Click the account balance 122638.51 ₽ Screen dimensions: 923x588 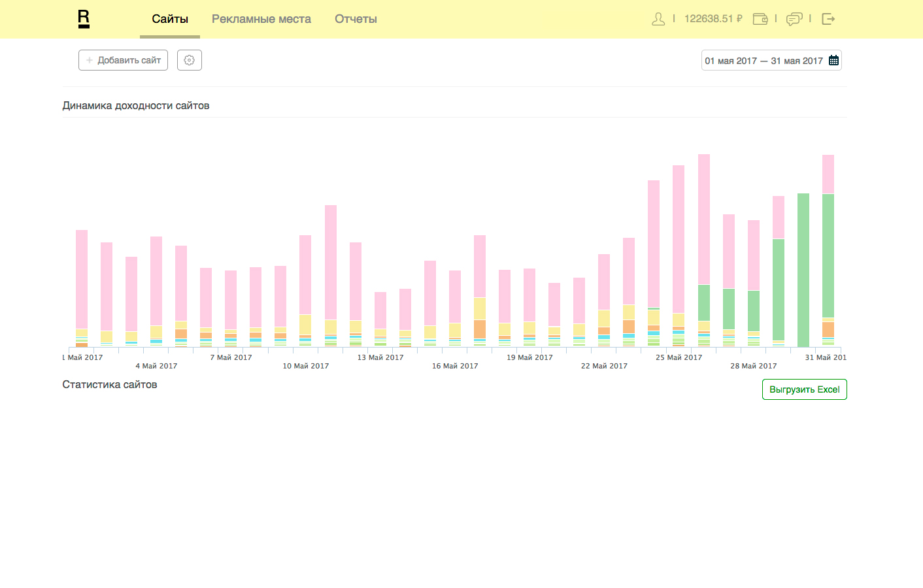coord(713,19)
